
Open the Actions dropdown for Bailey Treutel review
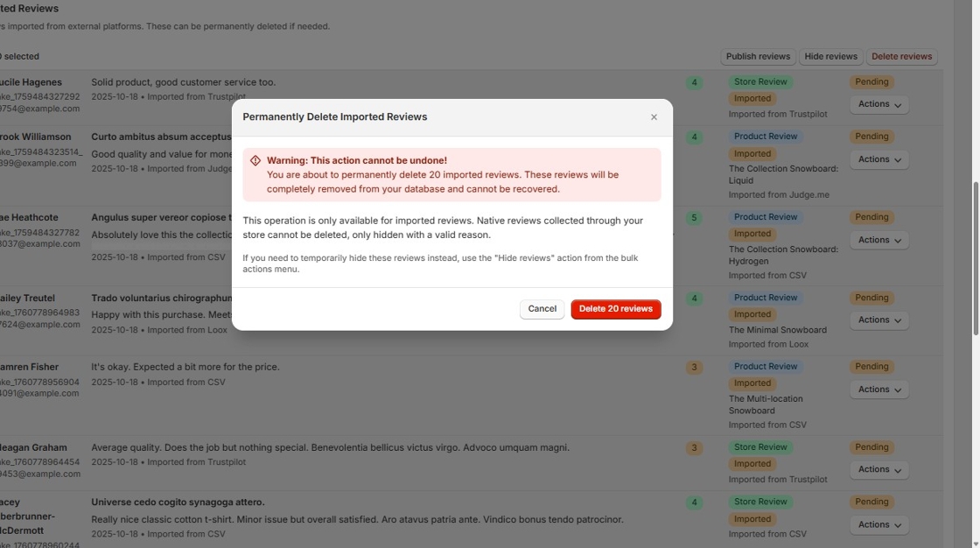878,320
